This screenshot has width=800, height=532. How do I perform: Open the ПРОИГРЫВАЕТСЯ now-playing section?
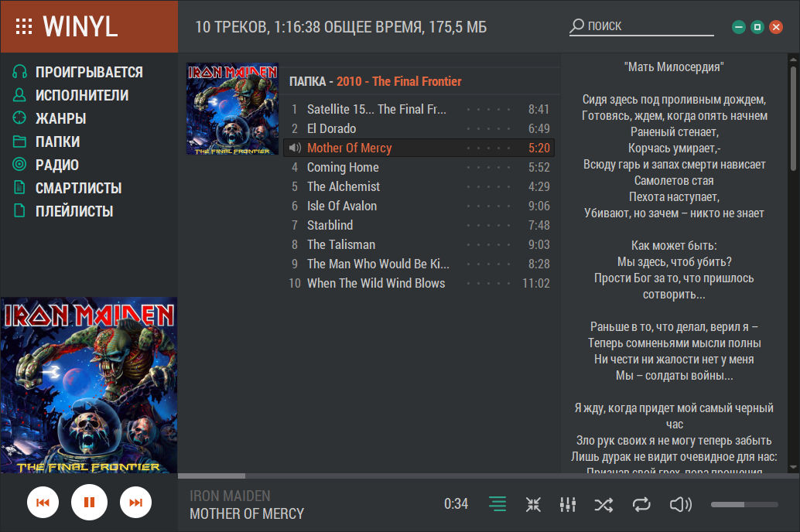tap(89, 72)
